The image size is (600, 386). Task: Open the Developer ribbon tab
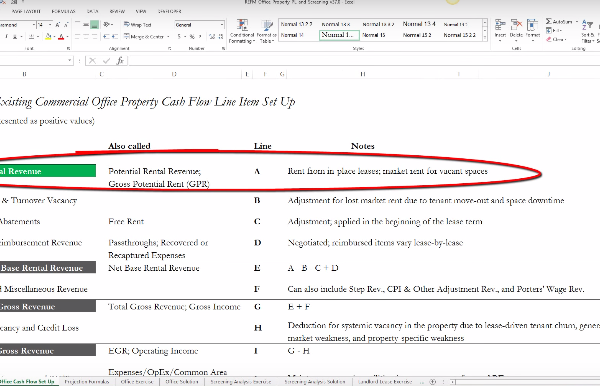pos(170,11)
